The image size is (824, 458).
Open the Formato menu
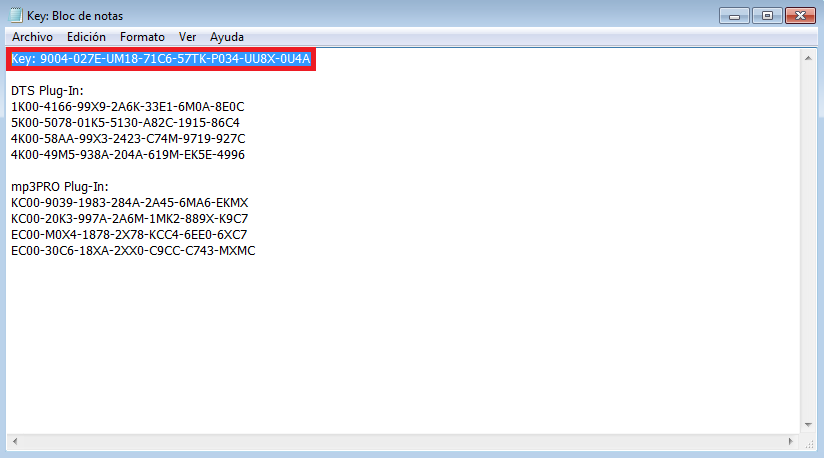[x=142, y=37]
